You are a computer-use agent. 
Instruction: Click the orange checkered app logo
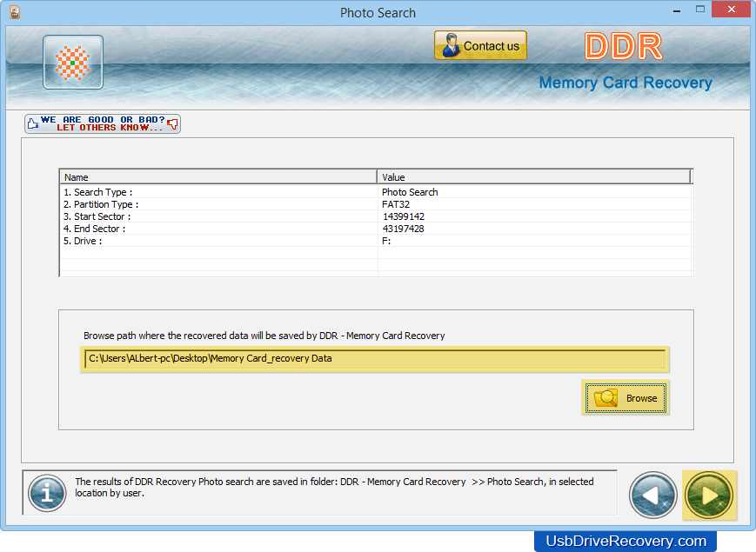(73, 62)
